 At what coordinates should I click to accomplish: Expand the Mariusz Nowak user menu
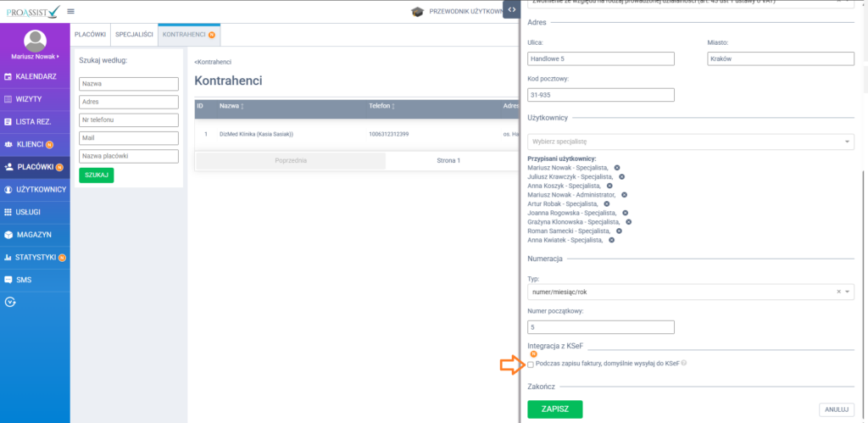[x=35, y=56]
